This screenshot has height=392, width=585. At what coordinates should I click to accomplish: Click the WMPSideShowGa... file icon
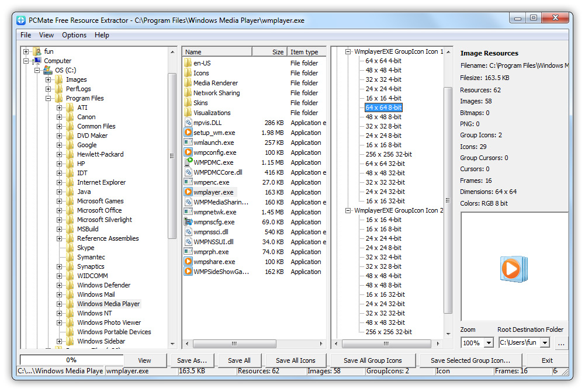188,272
